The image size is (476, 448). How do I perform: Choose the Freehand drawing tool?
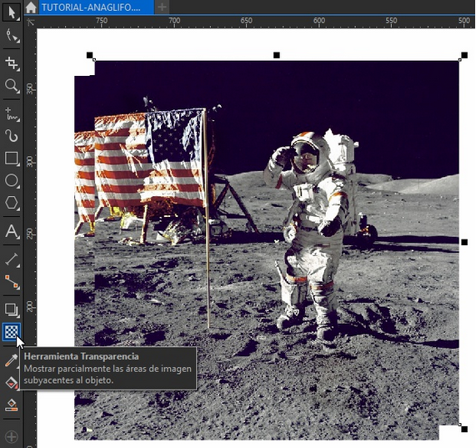[x=12, y=114]
